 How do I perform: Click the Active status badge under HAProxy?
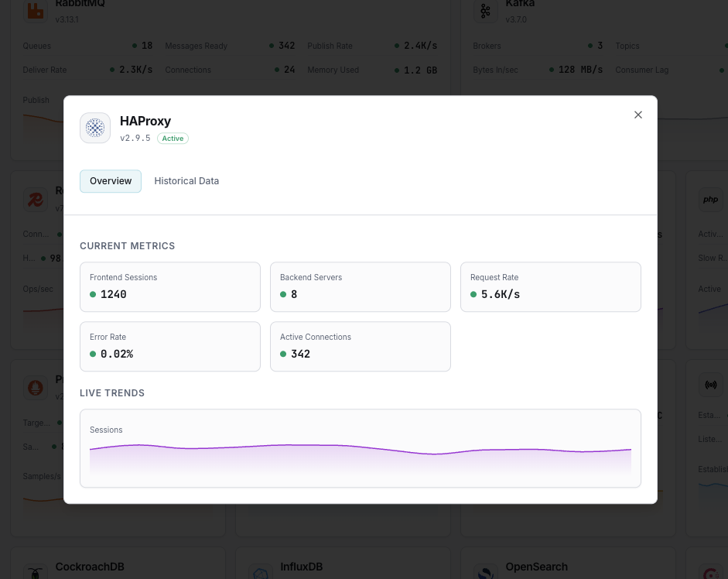tap(172, 138)
